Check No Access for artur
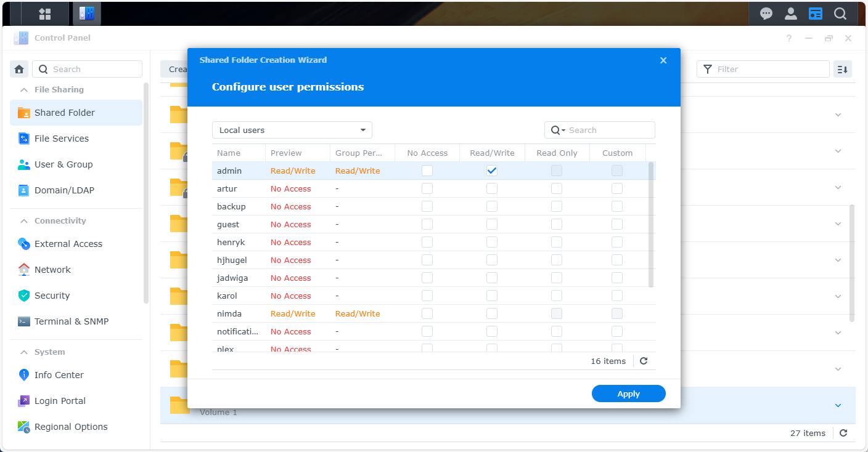This screenshot has height=452, width=868. click(427, 188)
